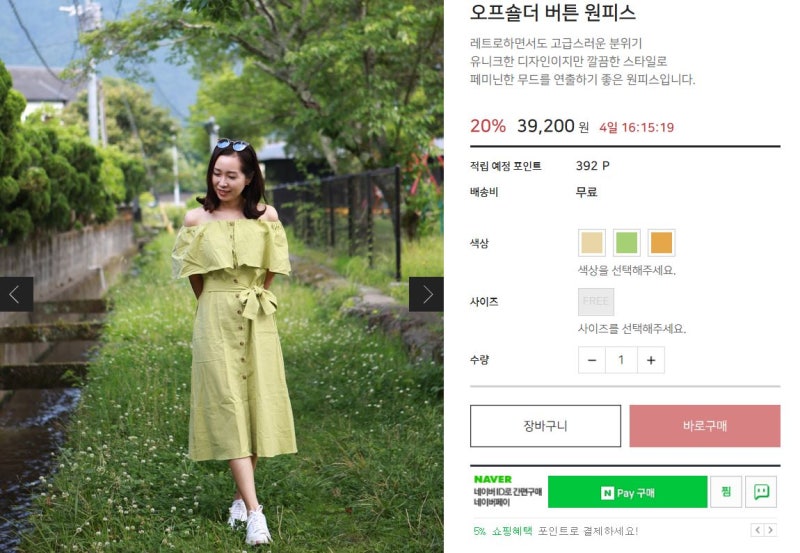Click the quantity input field showing 1
800x553 pixels.
point(621,360)
